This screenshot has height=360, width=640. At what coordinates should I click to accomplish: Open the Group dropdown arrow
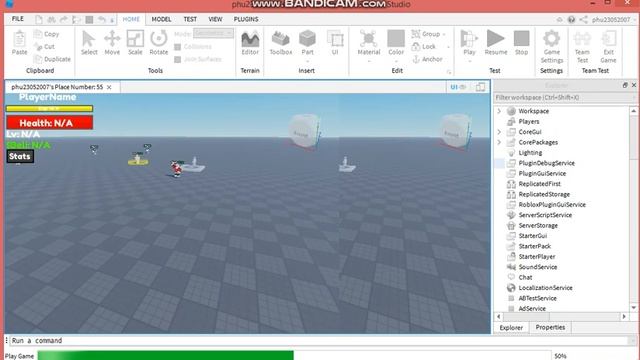pos(444,34)
